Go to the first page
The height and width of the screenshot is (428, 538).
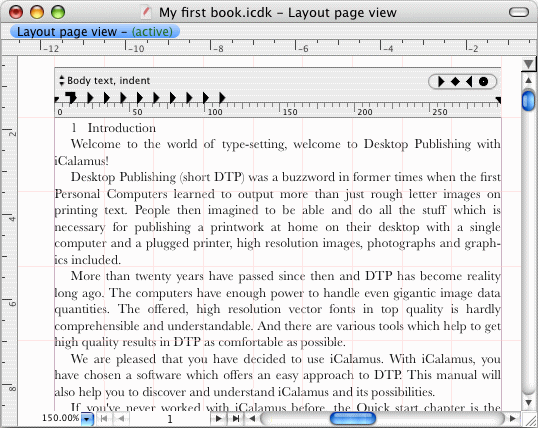pos(104,418)
